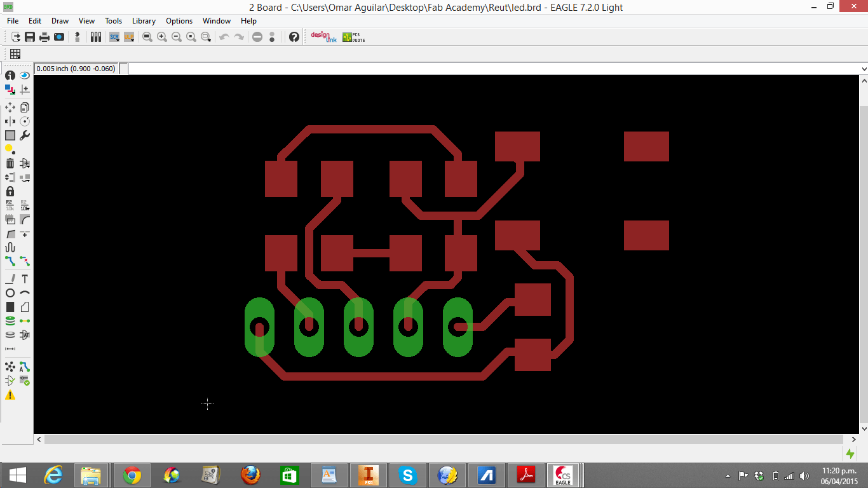Click the Help question mark icon
Viewport: 868px width, 488px height.
click(294, 37)
